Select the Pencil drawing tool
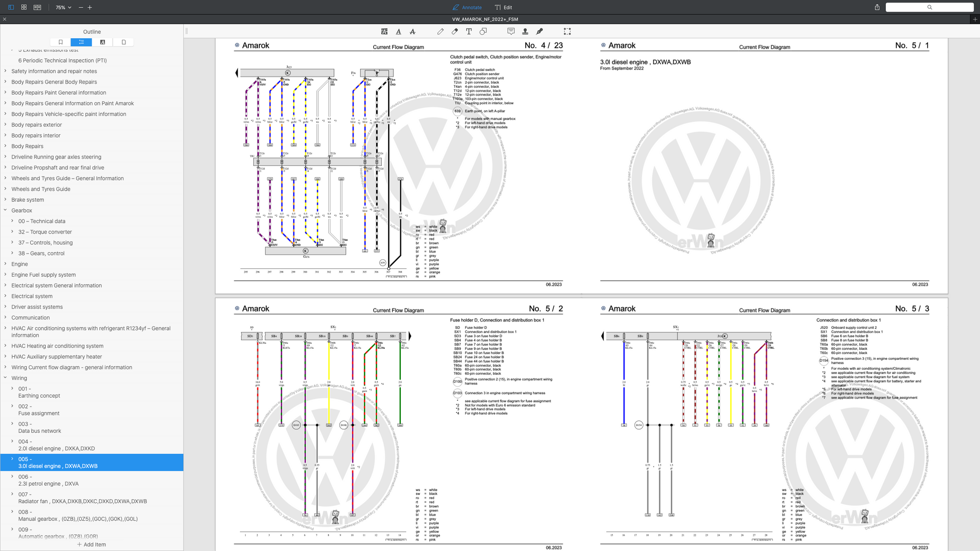The image size is (980, 551). pyautogui.click(x=441, y=32)
